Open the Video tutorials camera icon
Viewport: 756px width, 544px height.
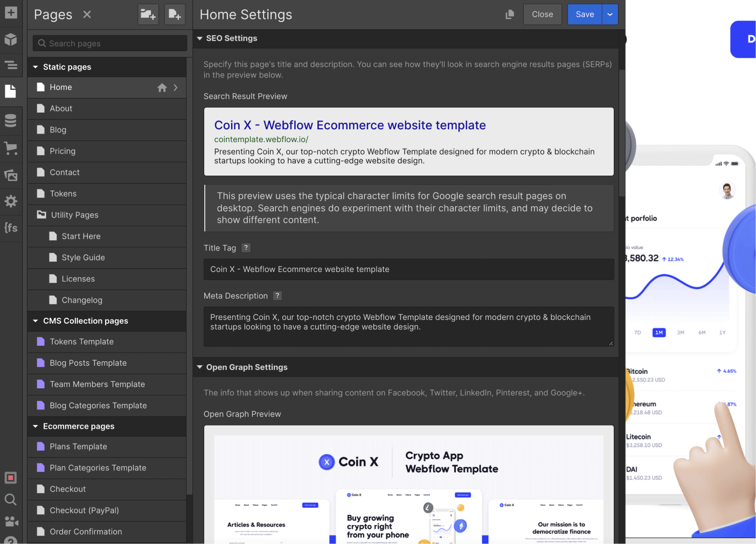(x=11, y=521)
